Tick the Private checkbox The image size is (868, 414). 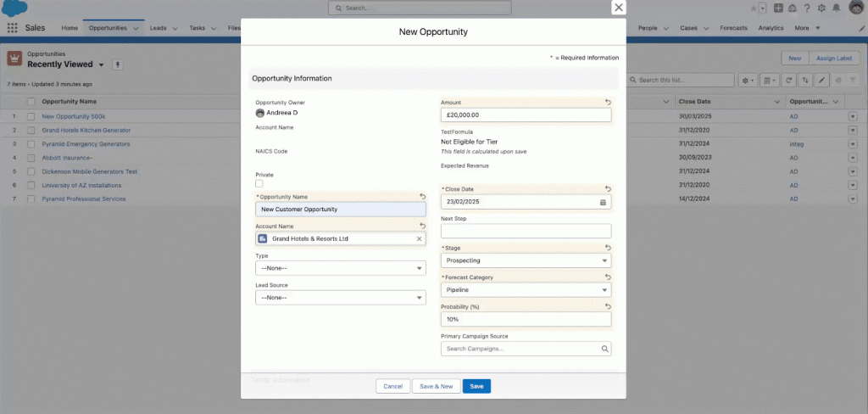259,183
